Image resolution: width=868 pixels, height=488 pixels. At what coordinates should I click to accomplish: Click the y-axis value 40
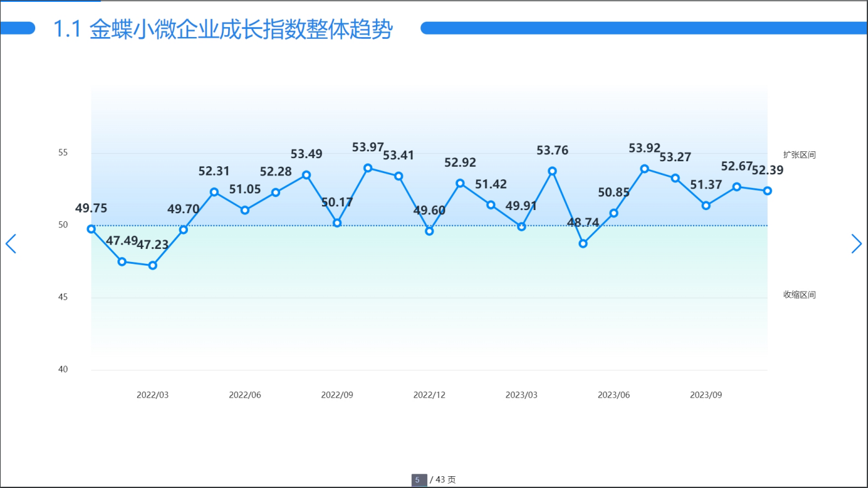coord(63,369)
